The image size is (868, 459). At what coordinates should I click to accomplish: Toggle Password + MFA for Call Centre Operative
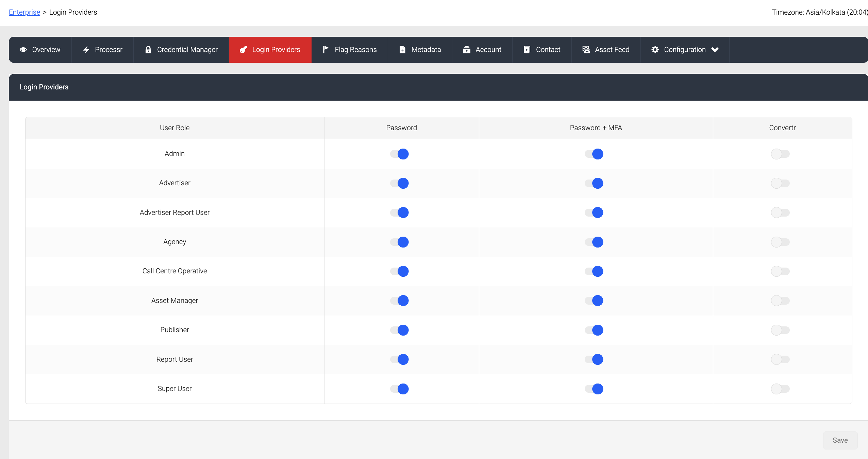pos(594,271)
